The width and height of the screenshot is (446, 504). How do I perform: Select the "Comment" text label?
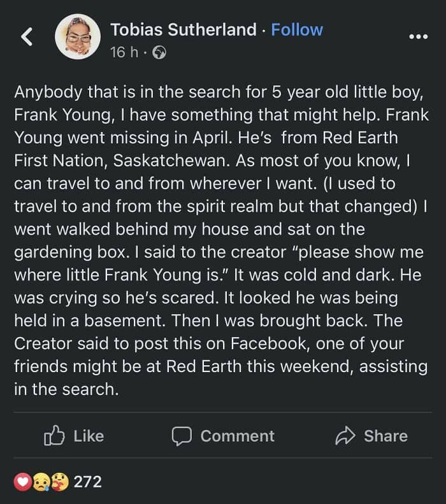coord(237,436)
